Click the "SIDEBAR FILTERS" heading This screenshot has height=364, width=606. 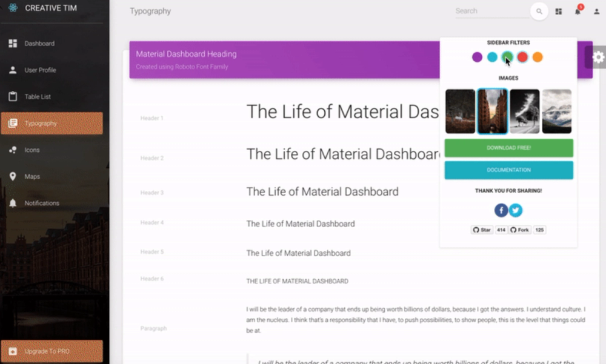pyautogui.click(x=508, y=42)
